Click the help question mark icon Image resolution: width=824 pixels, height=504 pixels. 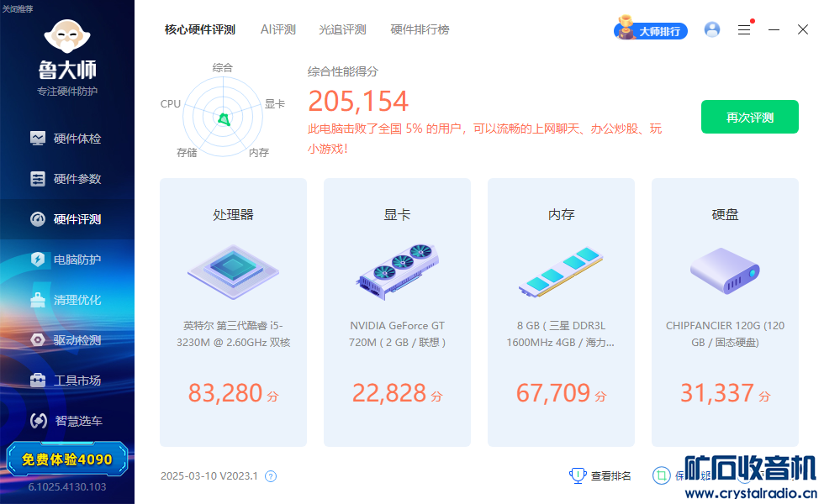pyautogui.click(x=271, y=476)
